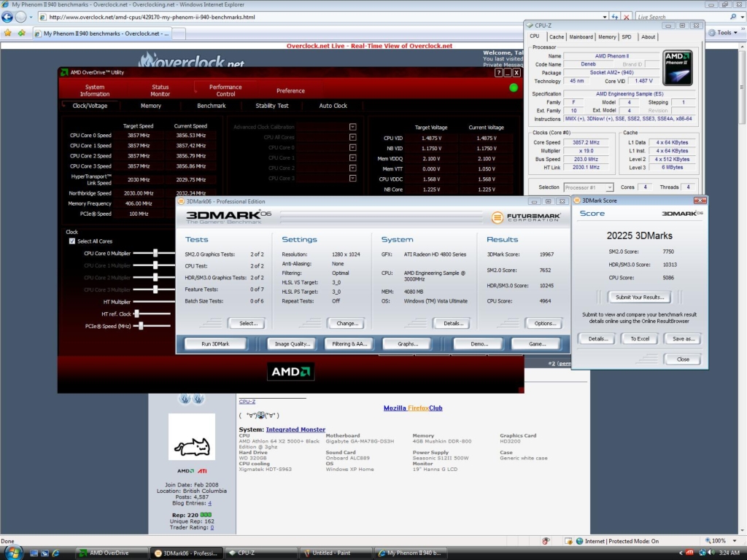Expand the CPU Core 2 calibration dropdown
This screenshot has width=747, height=560.
352,168
